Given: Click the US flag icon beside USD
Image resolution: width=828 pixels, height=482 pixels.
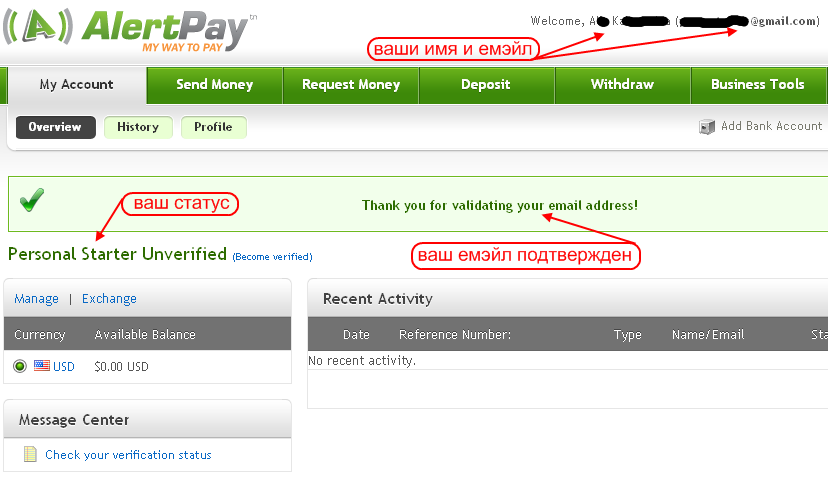Looking at the screenshot, I should [x=42, y=365].
